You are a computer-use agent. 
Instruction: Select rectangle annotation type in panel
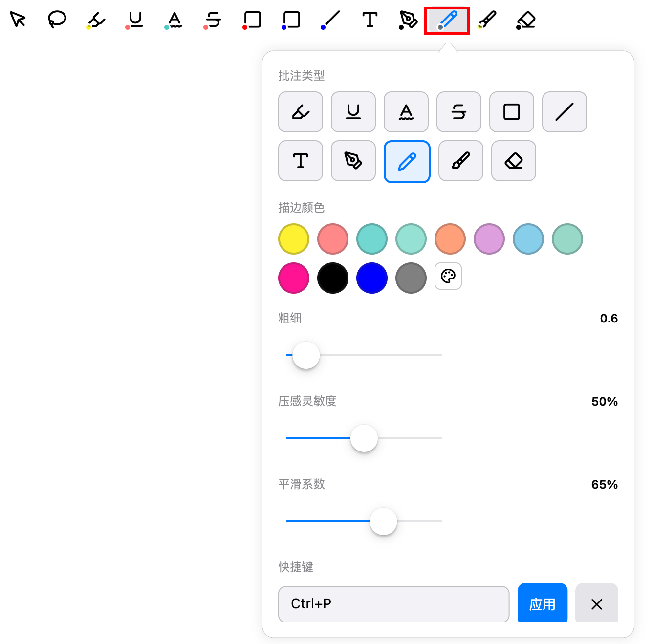click(512, 112)
